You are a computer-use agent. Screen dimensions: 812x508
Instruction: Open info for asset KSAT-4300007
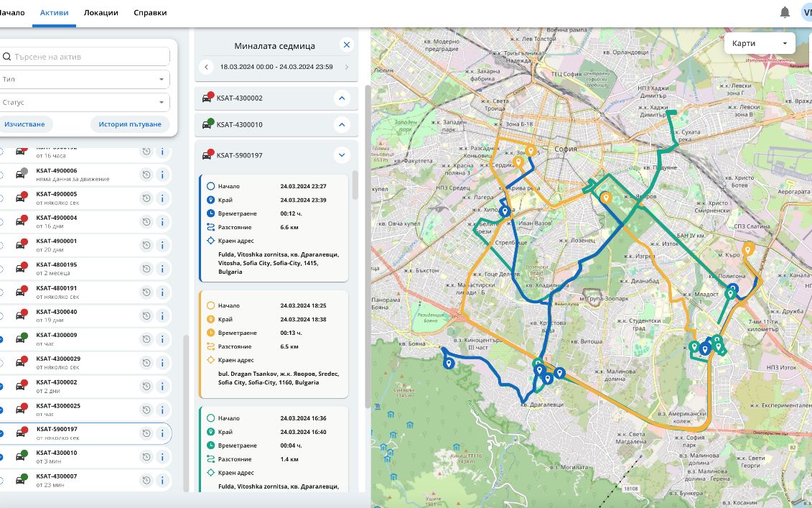[x=162, y=480]
